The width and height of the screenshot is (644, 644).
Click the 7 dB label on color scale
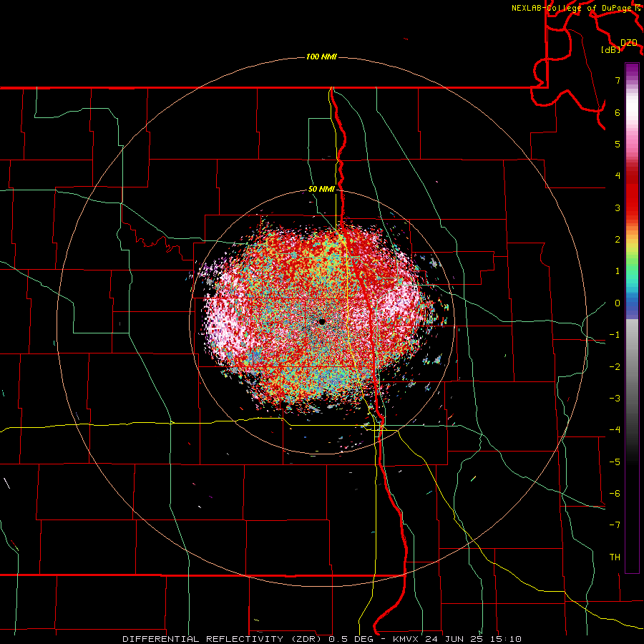[x=618, y=80]
